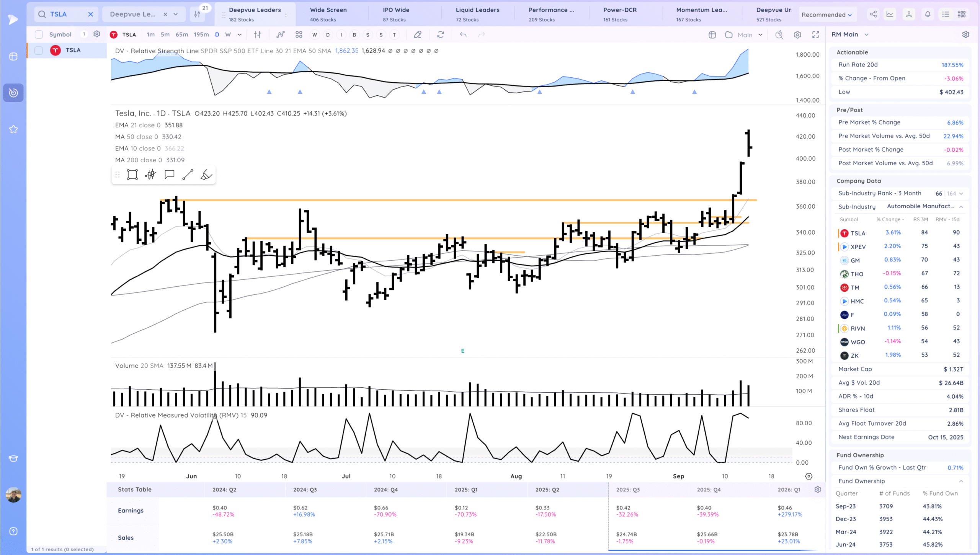Viewport: 980px width, 555px height.
Task: Switch to list with data columns view
Action: (x=962, y=14)
